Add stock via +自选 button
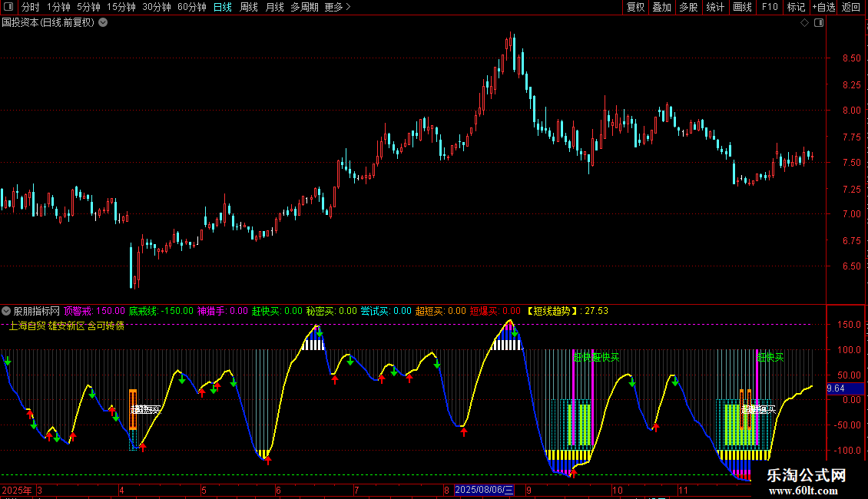 click(x=823, y=8)
